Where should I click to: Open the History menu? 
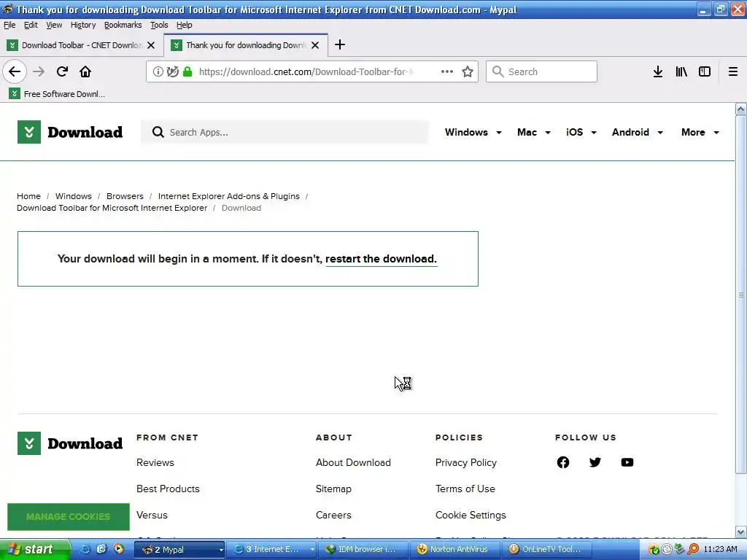[83, 25]
